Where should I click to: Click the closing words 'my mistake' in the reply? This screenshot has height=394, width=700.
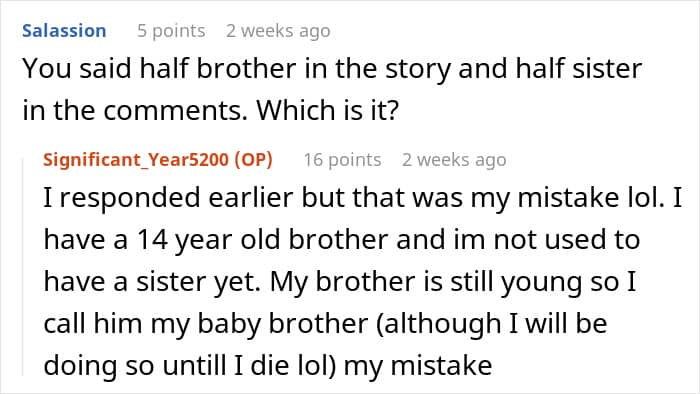point(418,366)
